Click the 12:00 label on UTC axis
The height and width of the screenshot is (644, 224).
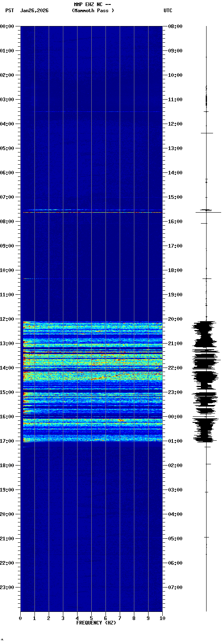[x=175, y=124]
